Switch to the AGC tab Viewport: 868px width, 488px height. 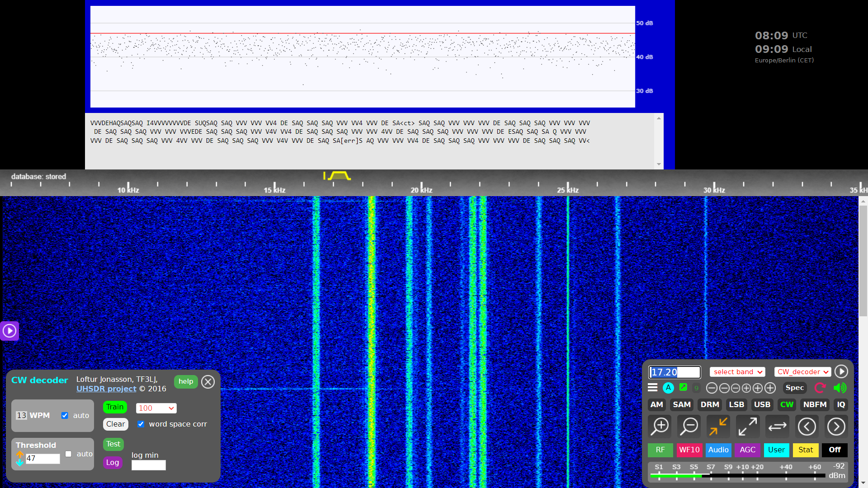point(747,450)
